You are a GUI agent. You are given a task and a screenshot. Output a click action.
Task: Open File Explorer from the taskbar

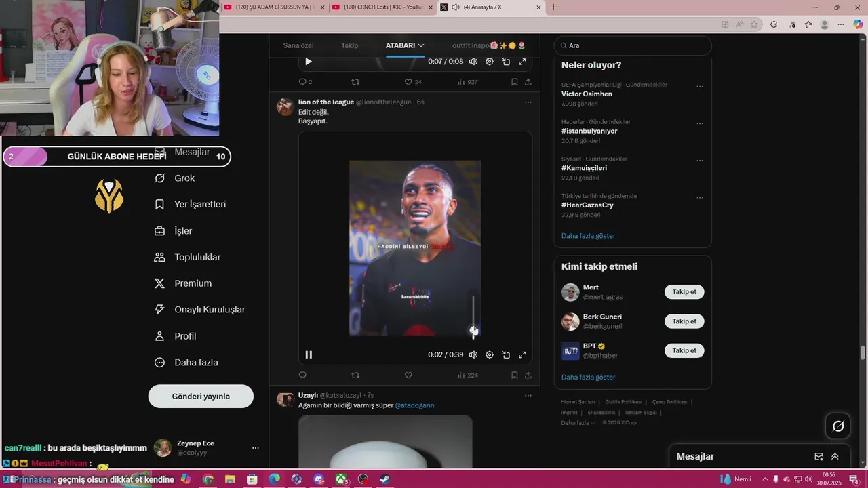point(230,479)
